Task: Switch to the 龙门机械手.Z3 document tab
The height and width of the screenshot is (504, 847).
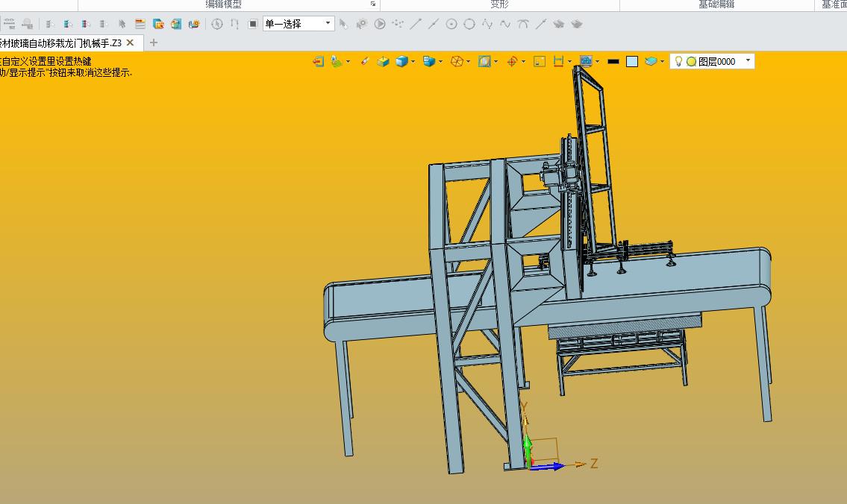Action: coord(60,42)
